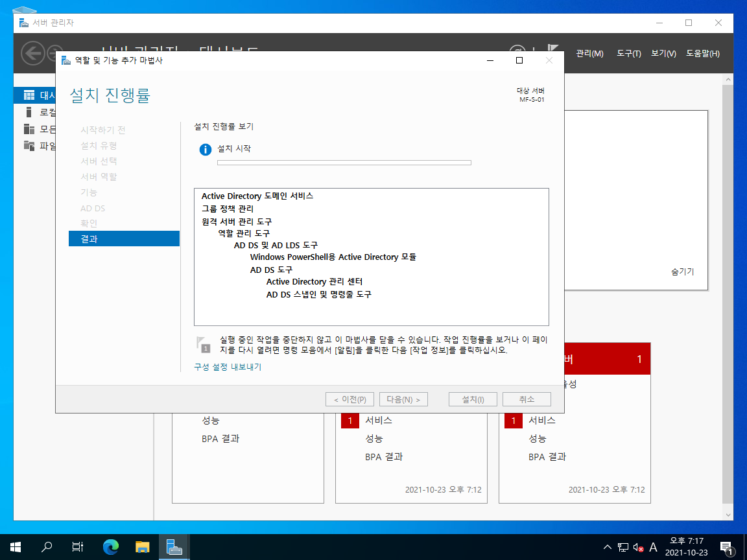Screen dimensions: 747x560
Task: Click Active Directory 도메인 서비스 in the list
Action: 257,196
